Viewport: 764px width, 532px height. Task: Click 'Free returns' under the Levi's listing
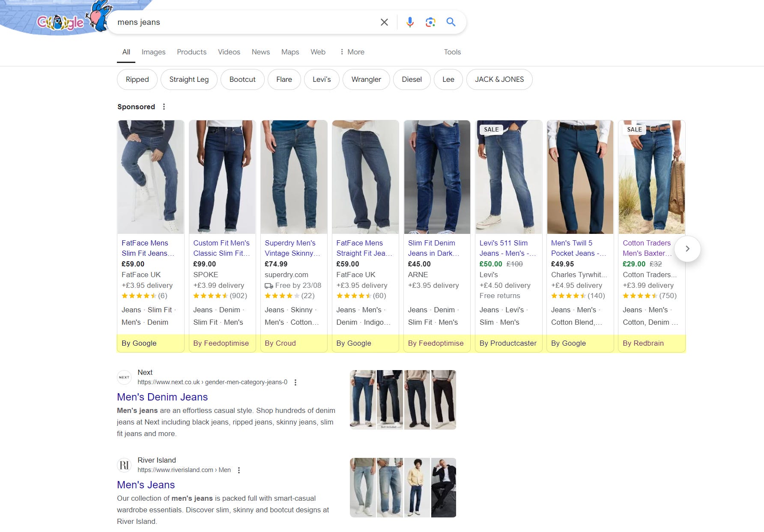click(500, 296)
